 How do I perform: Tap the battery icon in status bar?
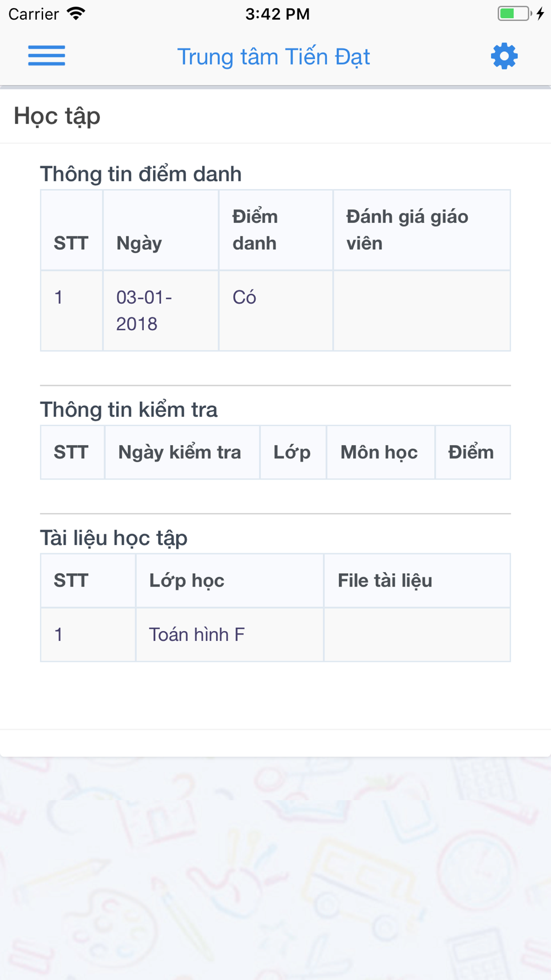tap(515, 14)
